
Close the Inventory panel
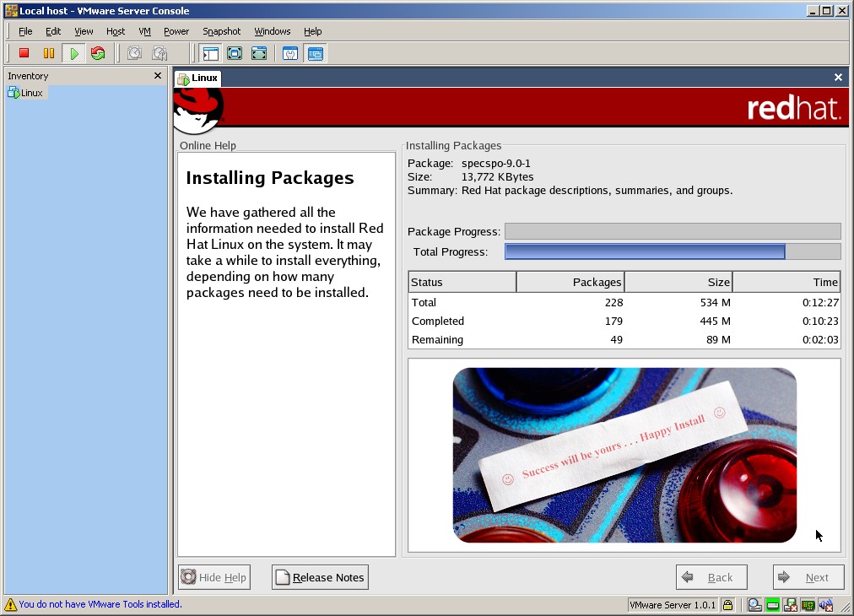click(x=157, y=76)
